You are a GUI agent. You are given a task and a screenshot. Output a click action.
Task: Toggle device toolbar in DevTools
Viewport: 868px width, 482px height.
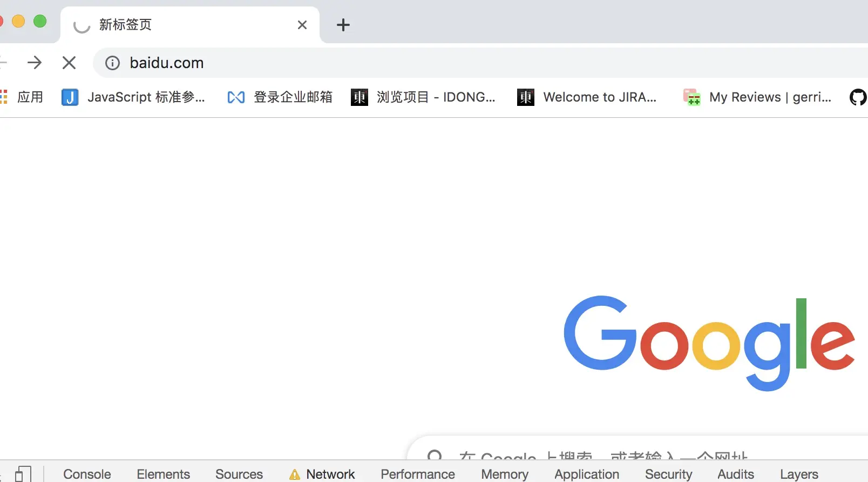23,474
